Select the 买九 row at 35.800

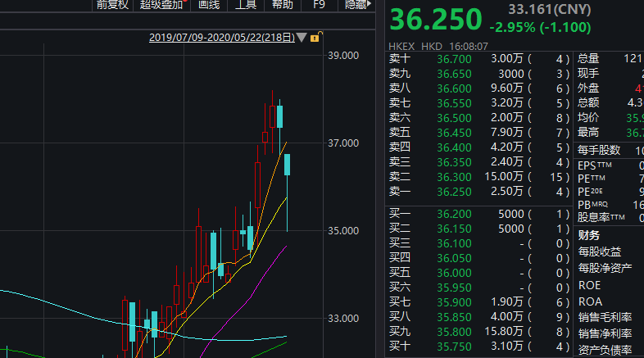[x=478, y=332]
